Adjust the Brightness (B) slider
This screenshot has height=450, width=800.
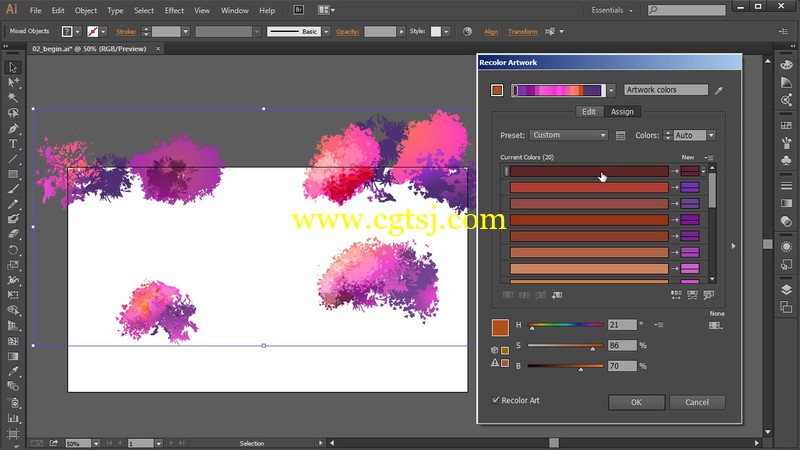point(566,366)
